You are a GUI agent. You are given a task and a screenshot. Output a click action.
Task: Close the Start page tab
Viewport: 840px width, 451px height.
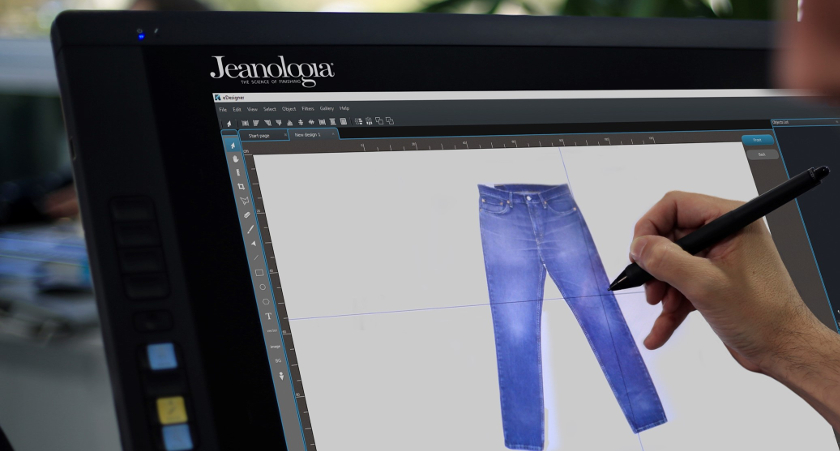coord(286,135)
